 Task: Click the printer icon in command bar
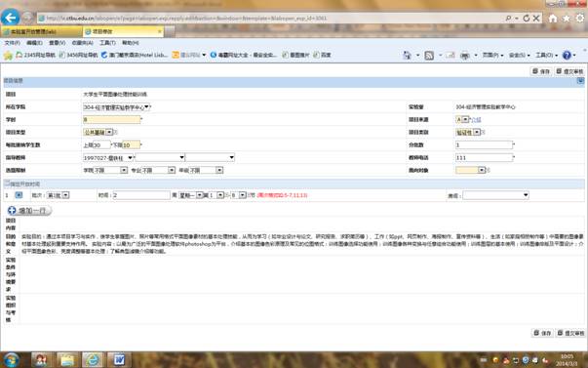coord(465,56)
